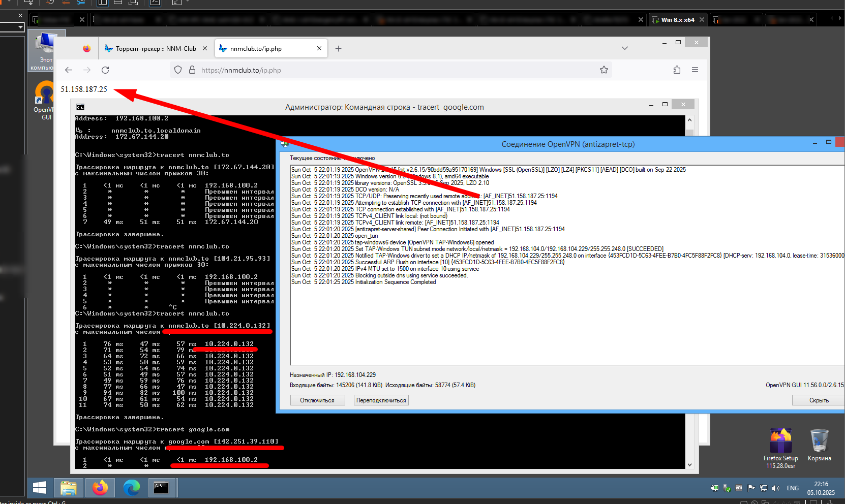Viewport: 845px width, 504px height.
Task: Open the Firefox extensions puzzle icon
Action: click(x=677, y=70)
